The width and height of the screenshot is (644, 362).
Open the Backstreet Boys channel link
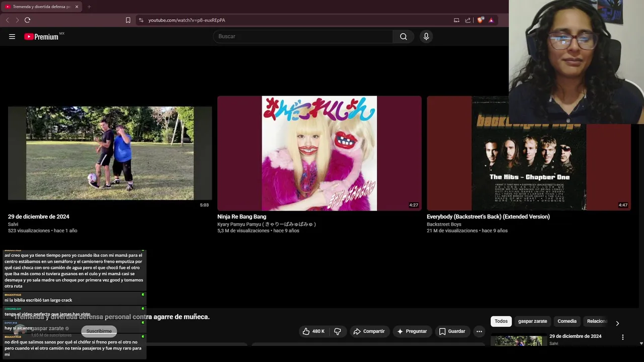coord(444,224)
